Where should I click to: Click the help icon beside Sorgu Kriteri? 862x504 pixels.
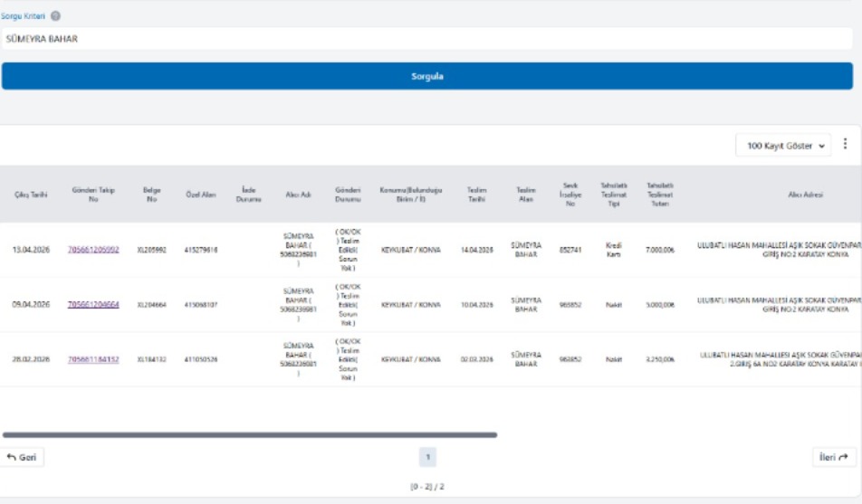point(56,16)
